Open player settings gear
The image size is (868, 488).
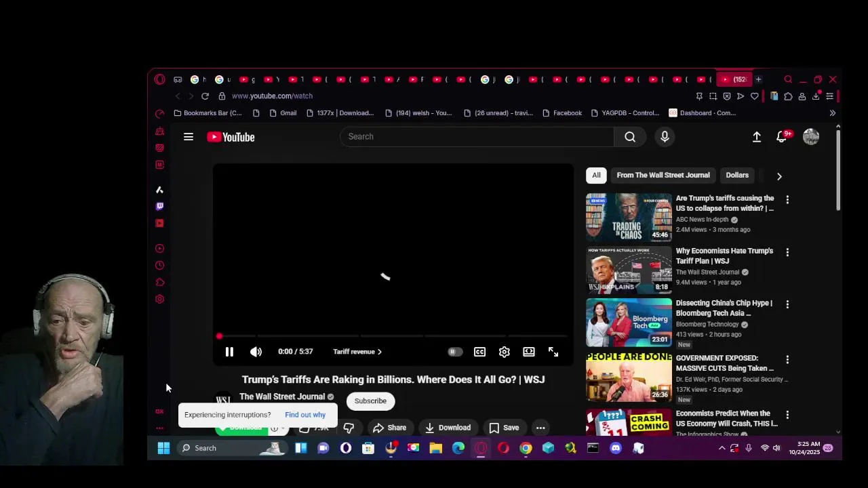click(x=504, y=352)
